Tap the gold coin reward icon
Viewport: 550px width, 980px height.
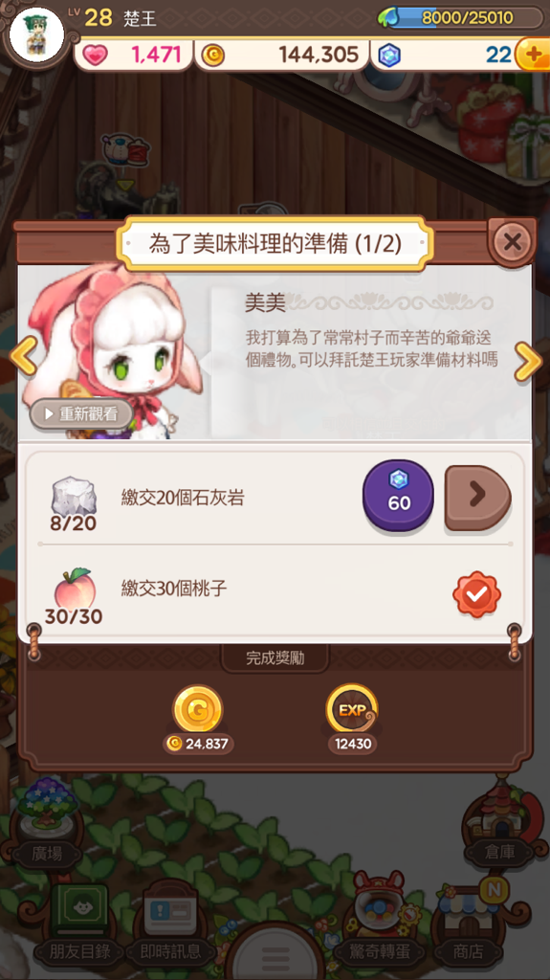click(198, 709)
